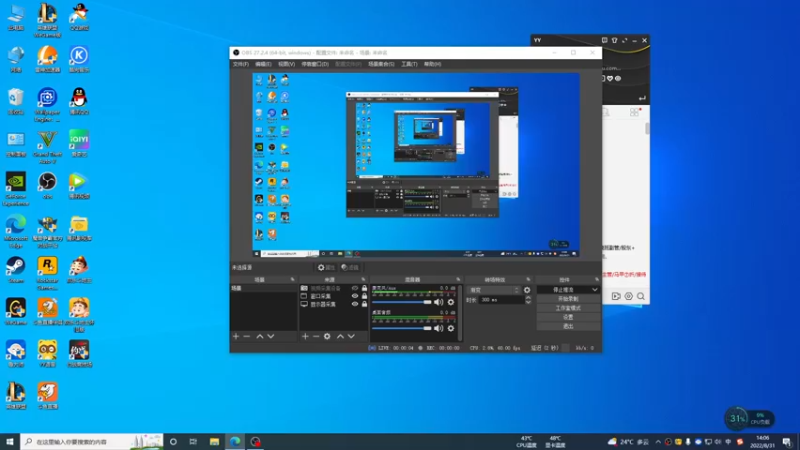Click the Properties button above the docks
This screenshot has height=450, width=800.
(326, 267)
